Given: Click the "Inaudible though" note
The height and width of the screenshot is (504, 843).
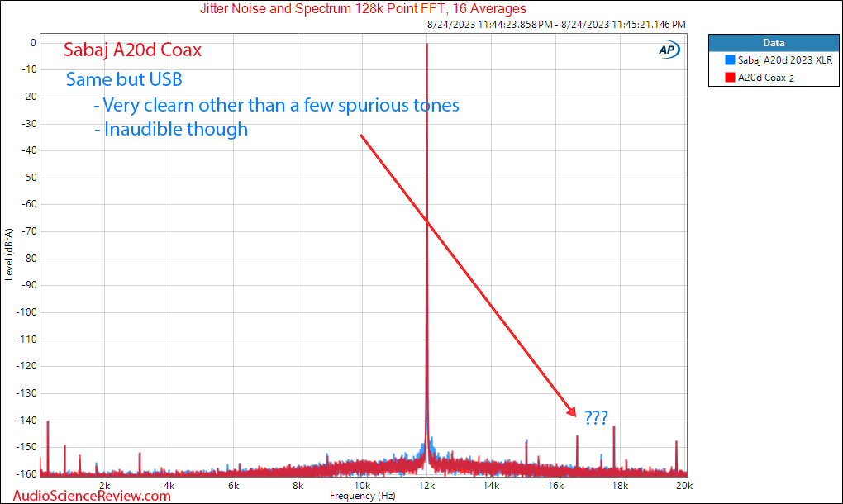Looking at the screenshot, I should tap(171, 130).
